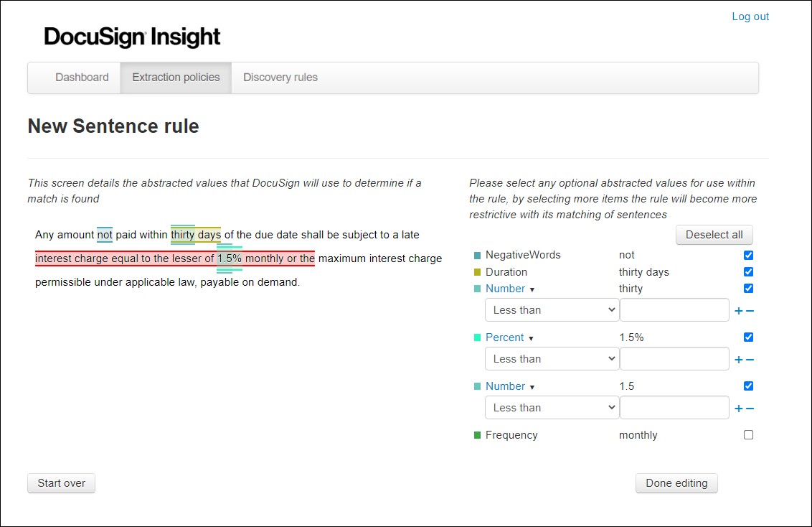Image resolution: width=812 pixels, height=527 pixels.
Task: Click the olive color square beside Duration
Action: click(477, 271)
